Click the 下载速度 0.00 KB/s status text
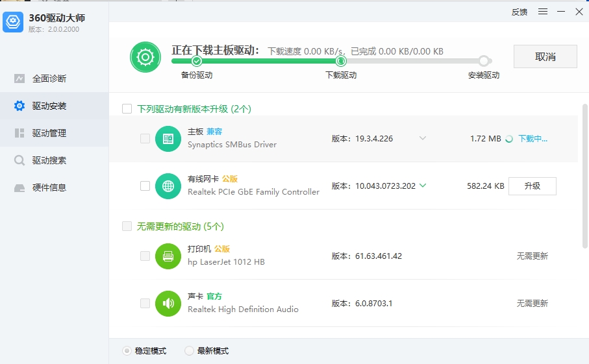The width and height of the screenshot is (589, 364). coord(305,51)
